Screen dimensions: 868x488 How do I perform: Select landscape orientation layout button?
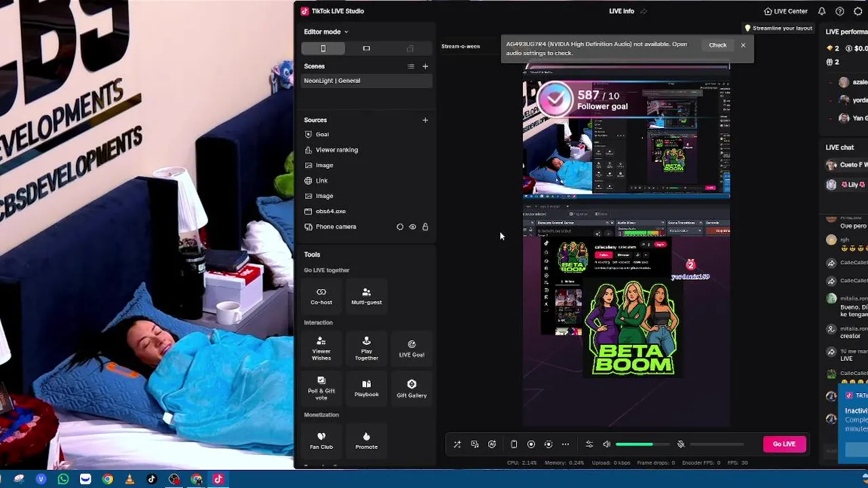[366, 48]
